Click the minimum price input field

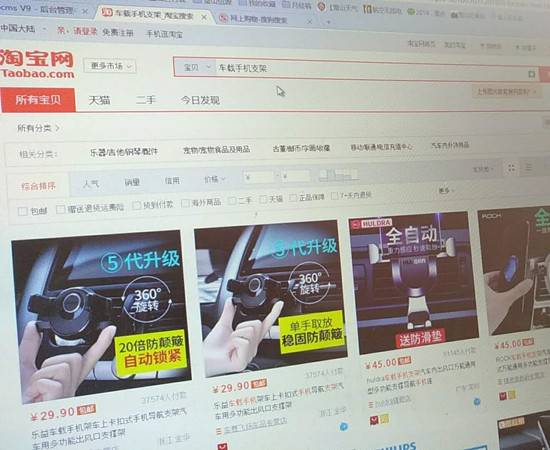(260, 177)
